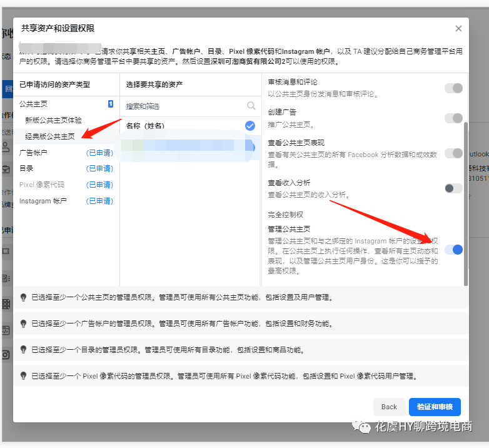Click the briefcase icon in background sidebar
The image size is (489, 448).
[6, 169]
